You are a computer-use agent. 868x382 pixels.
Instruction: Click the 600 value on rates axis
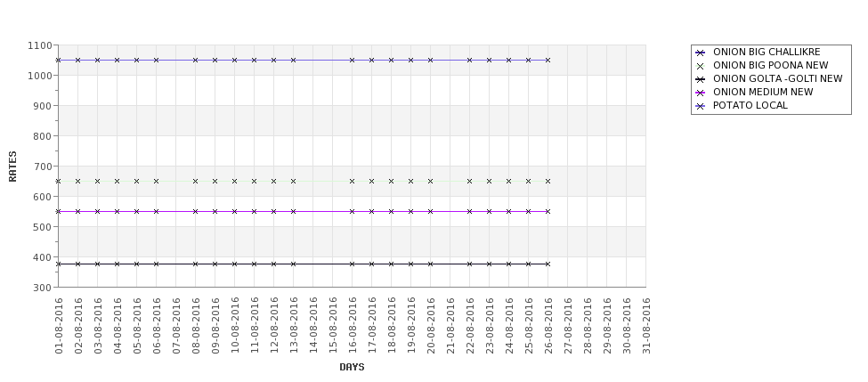(x=42, y=197)
